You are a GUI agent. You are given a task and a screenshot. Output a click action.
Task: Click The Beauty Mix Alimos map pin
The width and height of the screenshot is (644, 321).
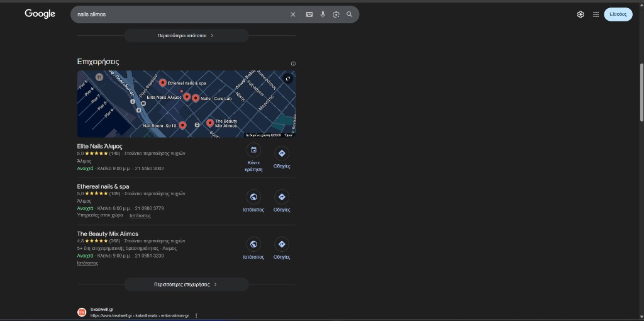tap(210, 123)
